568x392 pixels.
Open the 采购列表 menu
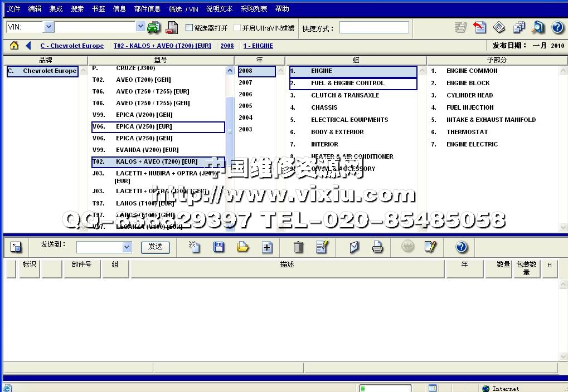254,9
